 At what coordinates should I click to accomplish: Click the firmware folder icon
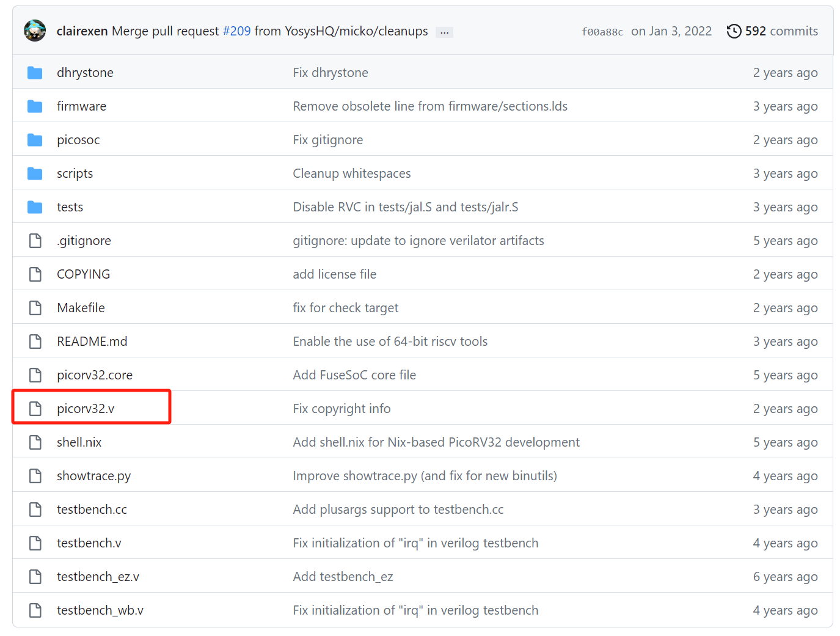pos(35,106)
